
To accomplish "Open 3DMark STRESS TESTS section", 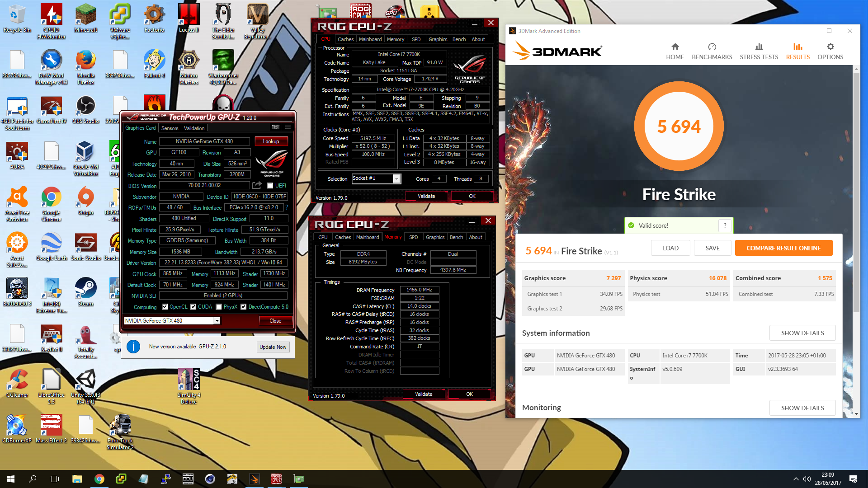I will click(x=759, y=51).
